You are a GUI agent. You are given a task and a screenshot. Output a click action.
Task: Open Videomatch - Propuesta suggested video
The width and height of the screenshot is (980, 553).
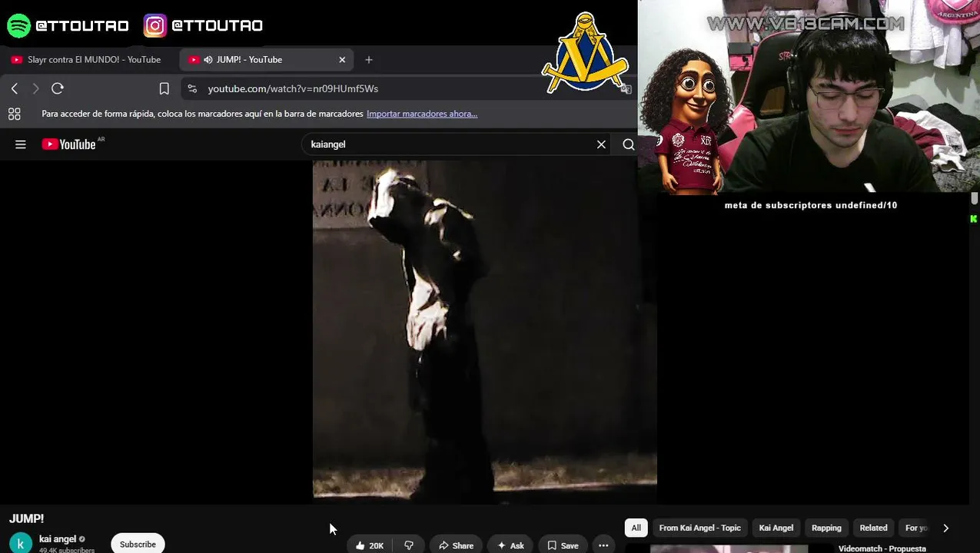tap(882, 548)
